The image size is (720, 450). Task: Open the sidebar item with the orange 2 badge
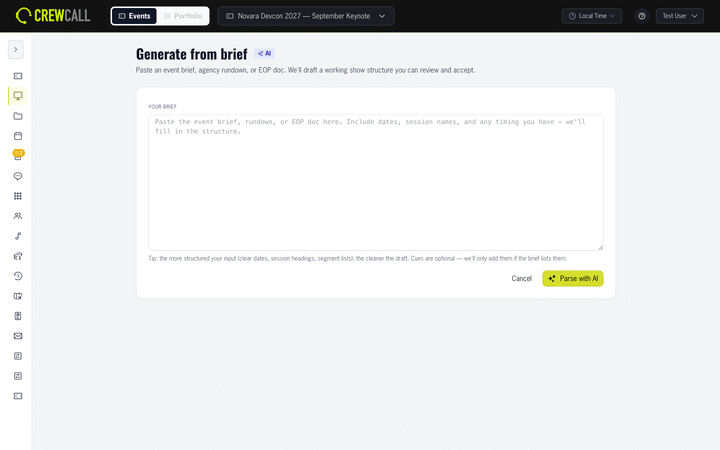click(x=18, y=155)
